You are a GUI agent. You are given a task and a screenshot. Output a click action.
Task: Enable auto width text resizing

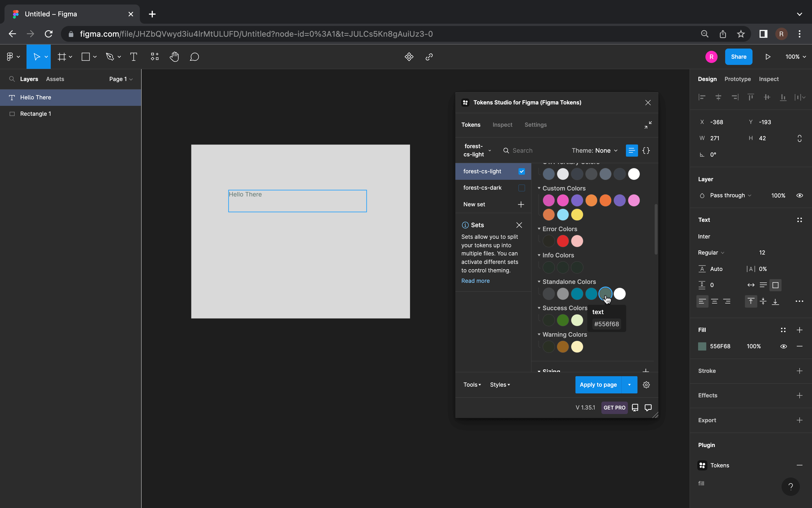(751, 285)
